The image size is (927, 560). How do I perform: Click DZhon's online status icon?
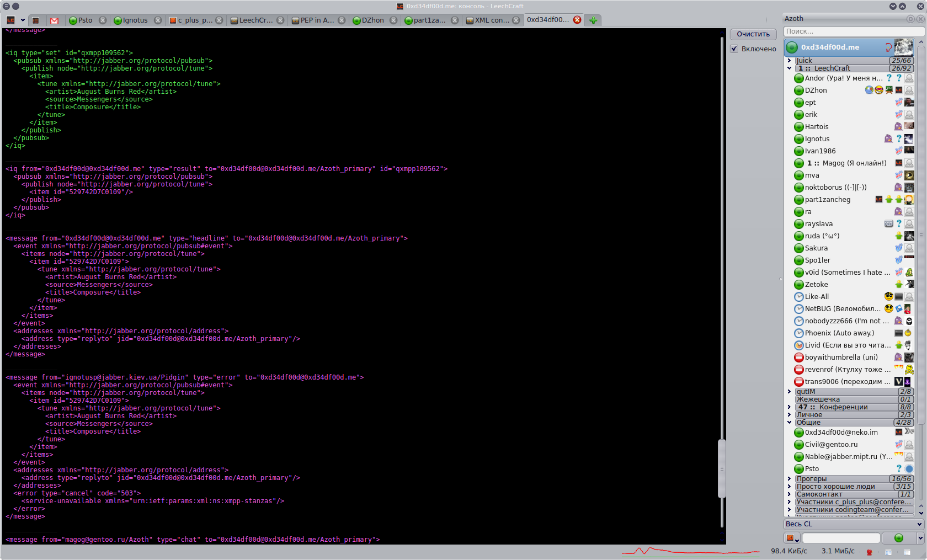[x=798, y=90]
